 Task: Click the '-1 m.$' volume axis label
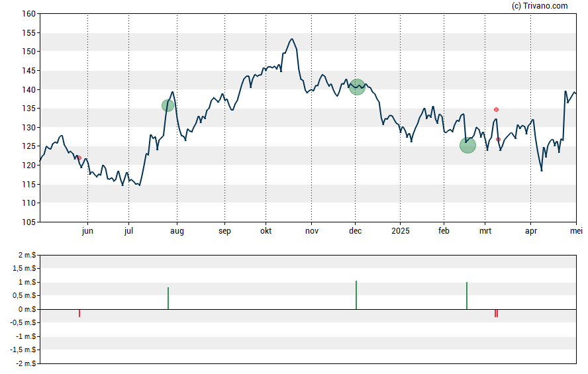coord(26,336)
